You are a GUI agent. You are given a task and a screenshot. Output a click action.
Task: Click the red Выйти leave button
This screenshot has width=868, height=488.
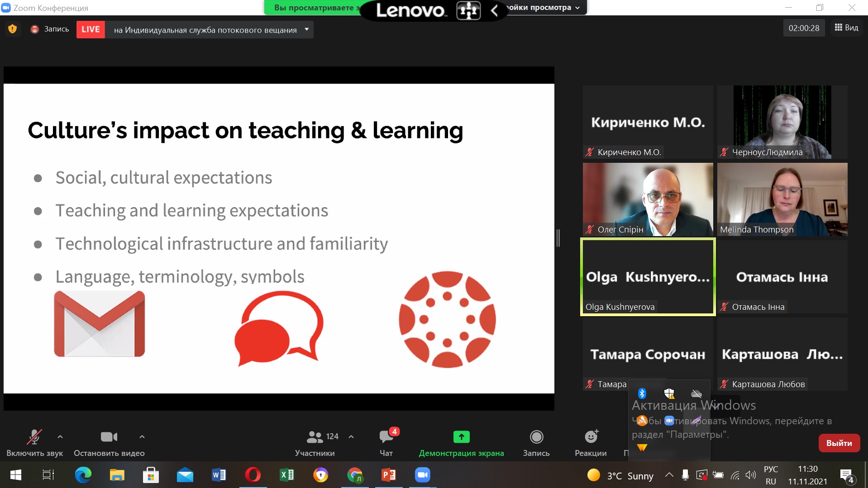click(839, 443)
